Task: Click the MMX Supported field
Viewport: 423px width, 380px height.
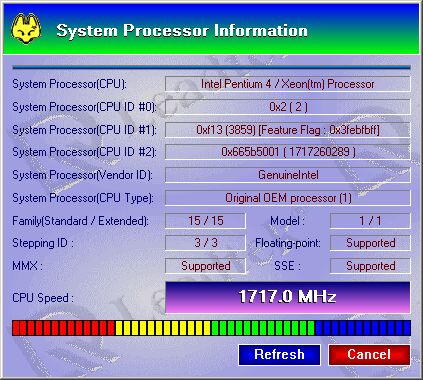Action: pos(205,266)
